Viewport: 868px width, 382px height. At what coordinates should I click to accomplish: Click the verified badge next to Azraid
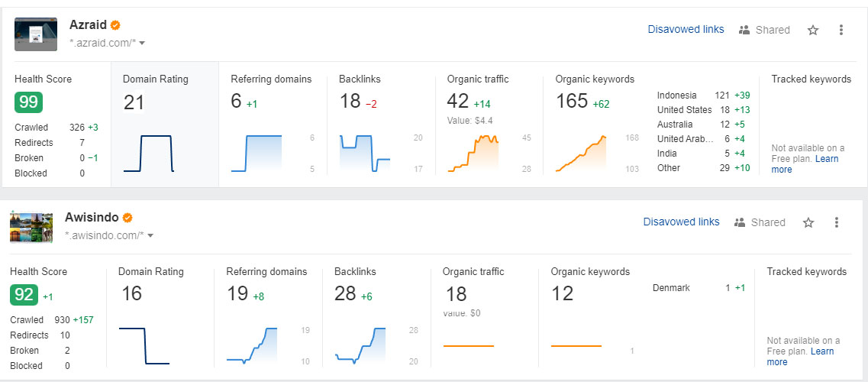pos(115,25)
